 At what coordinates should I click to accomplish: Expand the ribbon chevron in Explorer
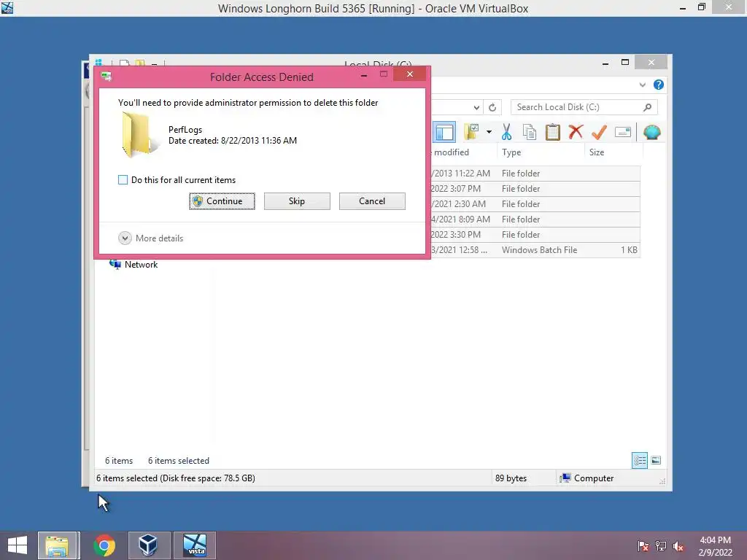643,85
